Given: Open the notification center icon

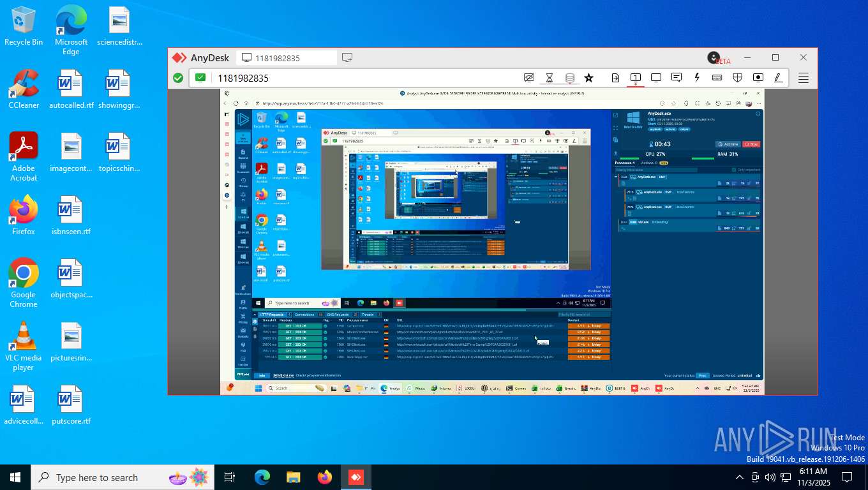Looking at the screenshot, I should pos(847,477).
